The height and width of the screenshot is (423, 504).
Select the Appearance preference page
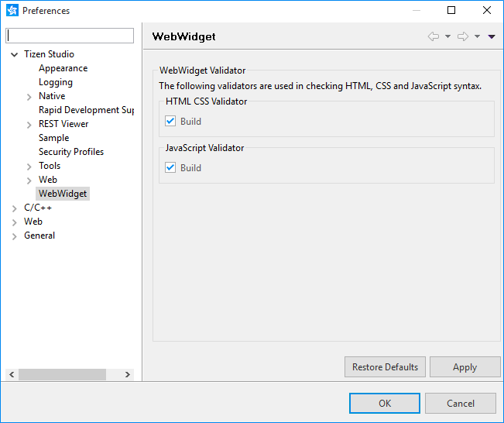(63, 68)
